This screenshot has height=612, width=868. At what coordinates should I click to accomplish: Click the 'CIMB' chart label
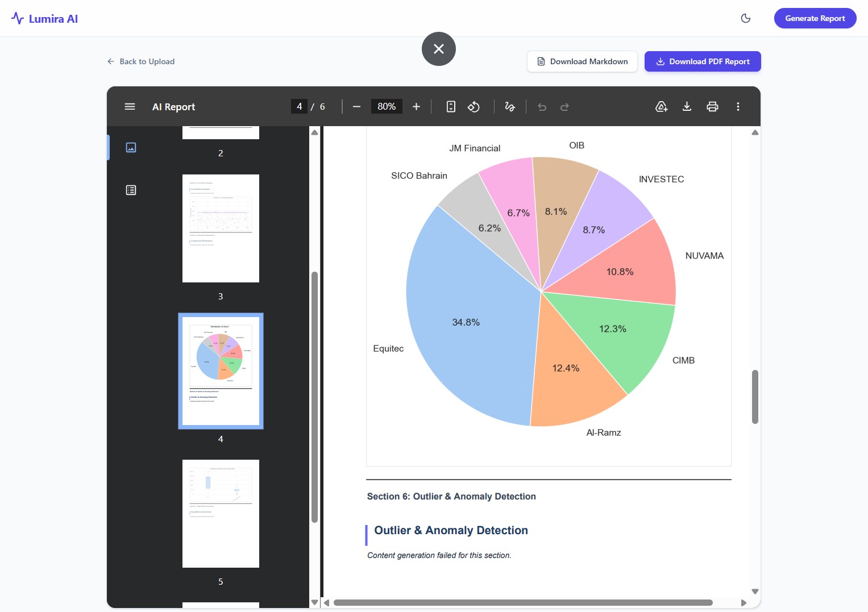[x=683, y=360]
